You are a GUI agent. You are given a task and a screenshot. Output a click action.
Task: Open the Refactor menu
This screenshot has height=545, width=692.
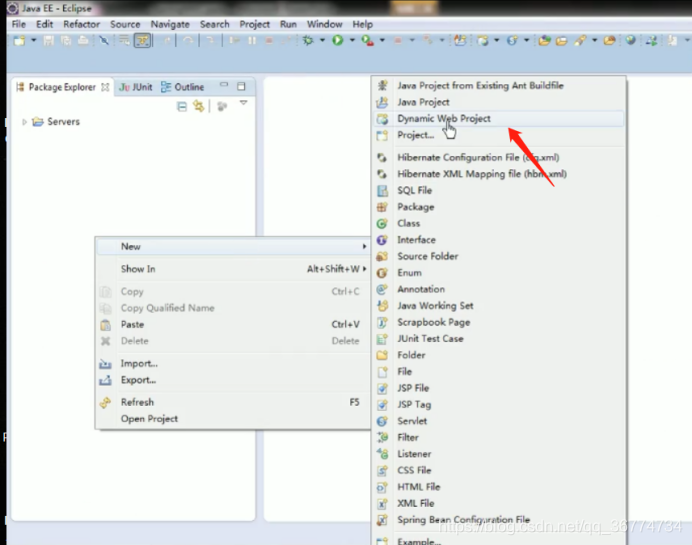(82, 24)
